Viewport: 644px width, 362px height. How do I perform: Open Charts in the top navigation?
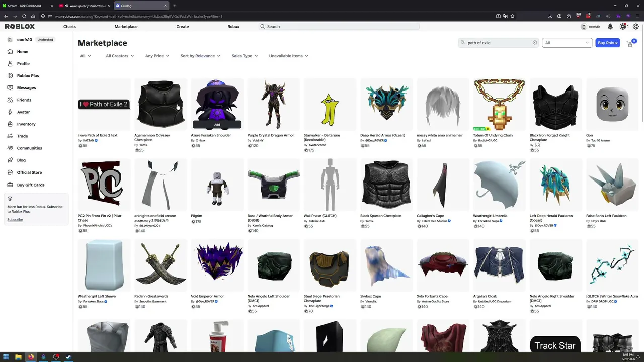click(x=69, y=26)
